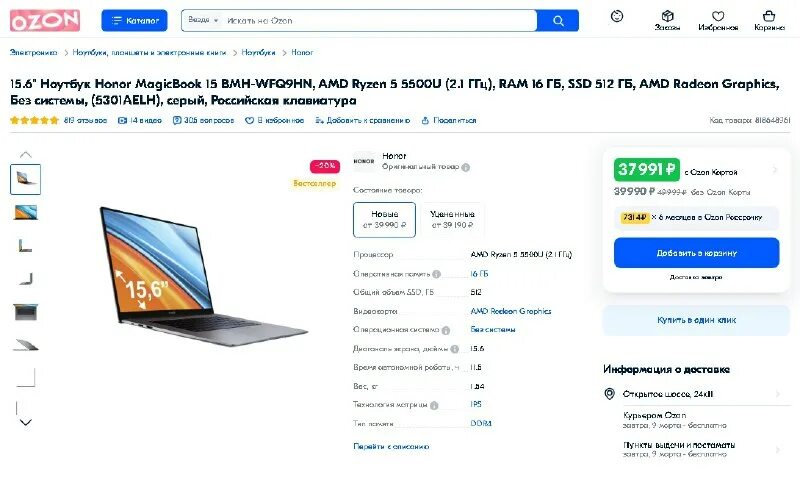Open the Каталог menu

pos(134,20)
